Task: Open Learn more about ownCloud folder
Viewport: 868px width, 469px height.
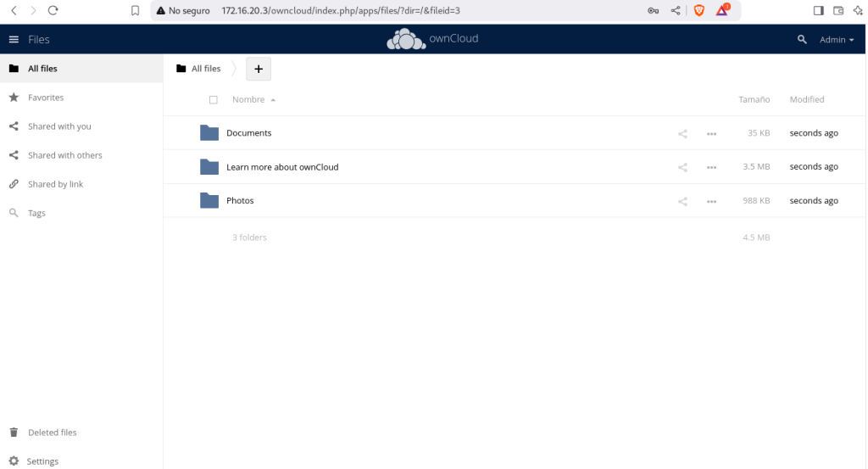Action: (282, 167)
